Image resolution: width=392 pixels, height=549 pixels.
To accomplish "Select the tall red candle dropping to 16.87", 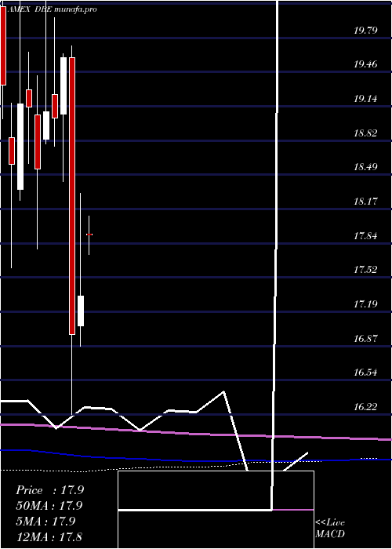I will point(72,196).
